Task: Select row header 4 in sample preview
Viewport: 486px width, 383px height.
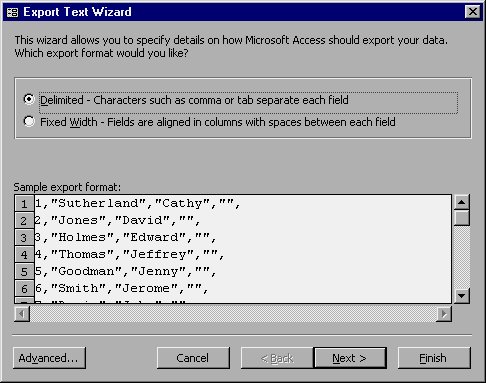Action: (24, 255)
